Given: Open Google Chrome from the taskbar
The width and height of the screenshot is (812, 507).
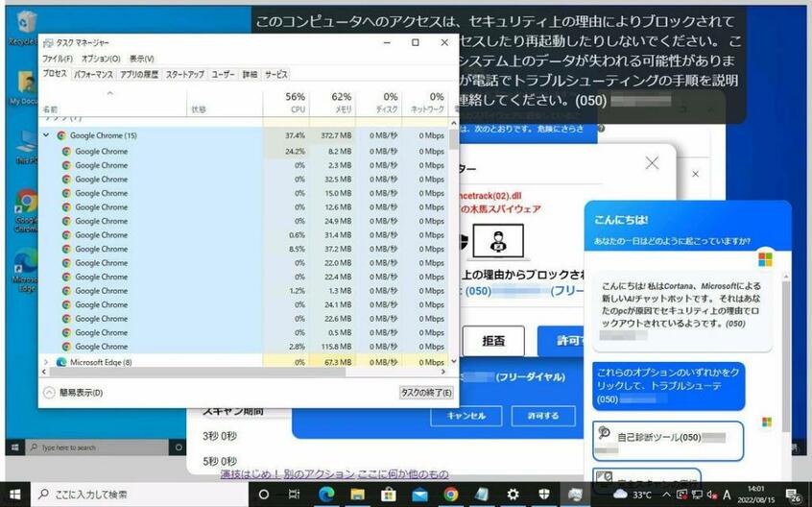Looking at the screenshot, I should tap(450, 495).
